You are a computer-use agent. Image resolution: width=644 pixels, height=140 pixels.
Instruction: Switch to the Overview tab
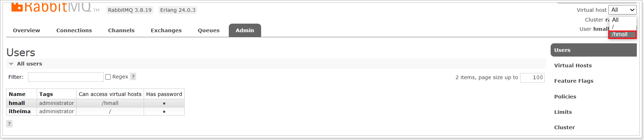[27, 30]
